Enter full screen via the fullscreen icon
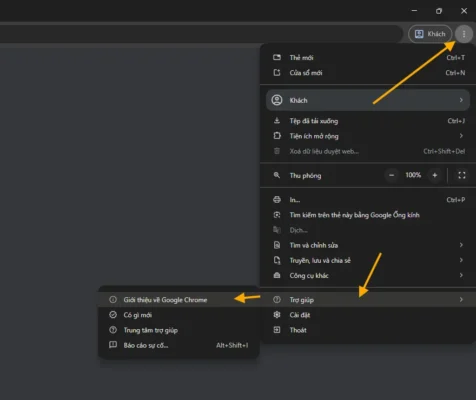Viewport: 476px width, 400px height. point(462,175)
